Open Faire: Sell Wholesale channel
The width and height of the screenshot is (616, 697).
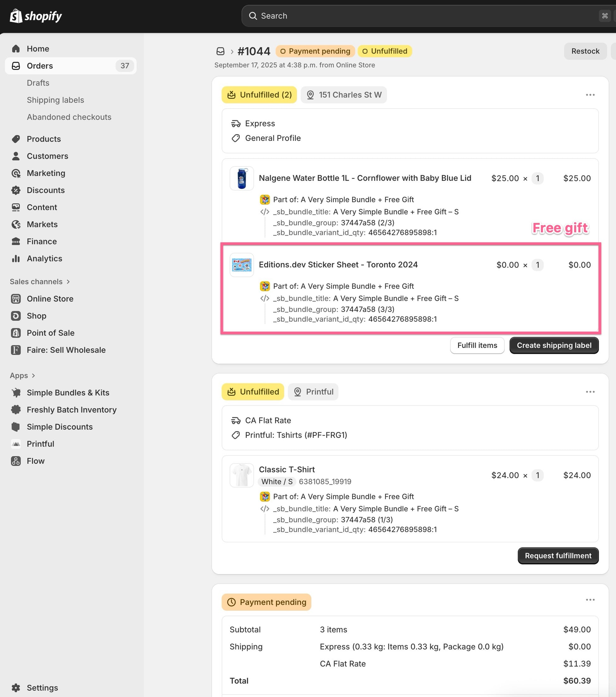66,350
